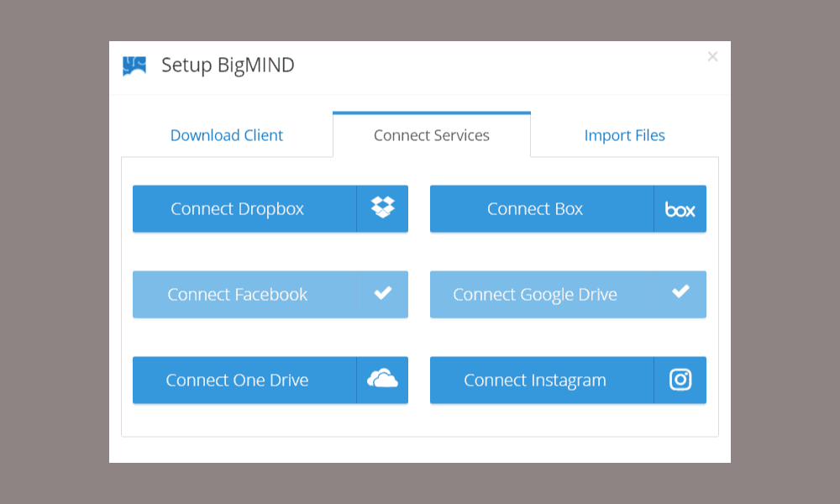Click the Connect Box button label
Image resolution: width=840 pixels, height=504 pixels.
[534, 209]
